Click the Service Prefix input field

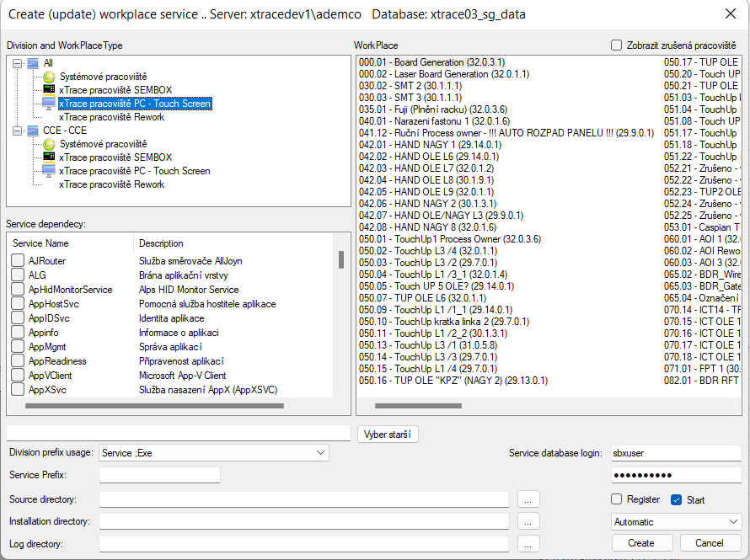[x=159, y=476]
